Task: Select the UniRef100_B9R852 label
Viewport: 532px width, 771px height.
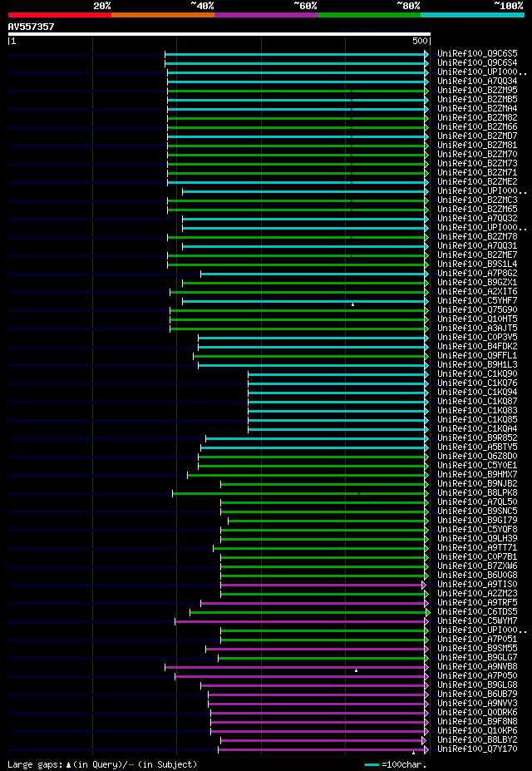Action: tap(477, 438)
